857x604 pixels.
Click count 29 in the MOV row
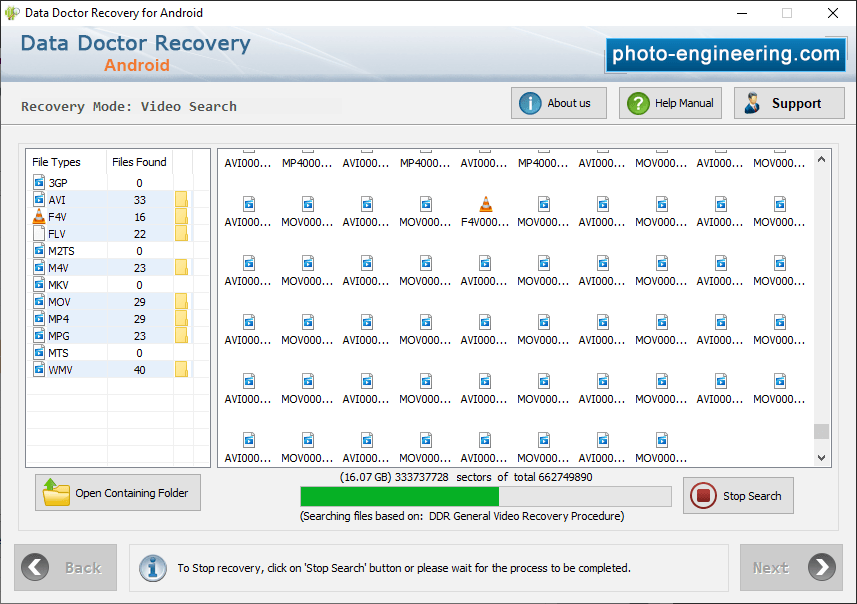click(140, 302)
